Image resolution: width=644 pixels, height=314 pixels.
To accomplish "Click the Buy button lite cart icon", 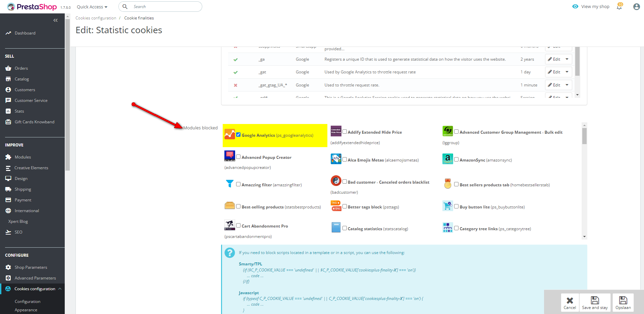I will (x=448, y=206).
